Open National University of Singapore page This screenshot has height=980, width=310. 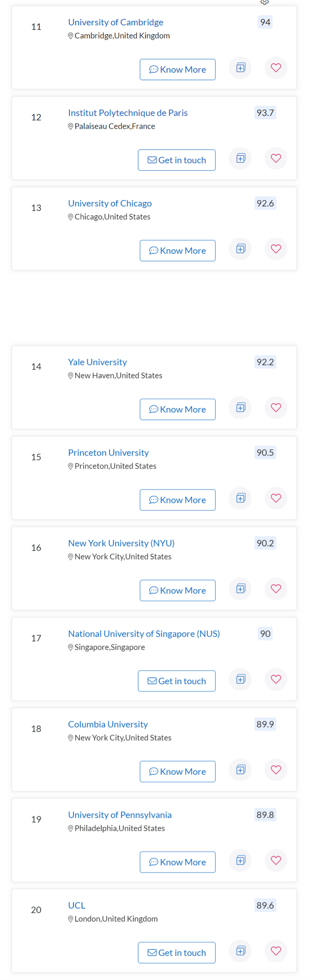[x=144, y=634]
